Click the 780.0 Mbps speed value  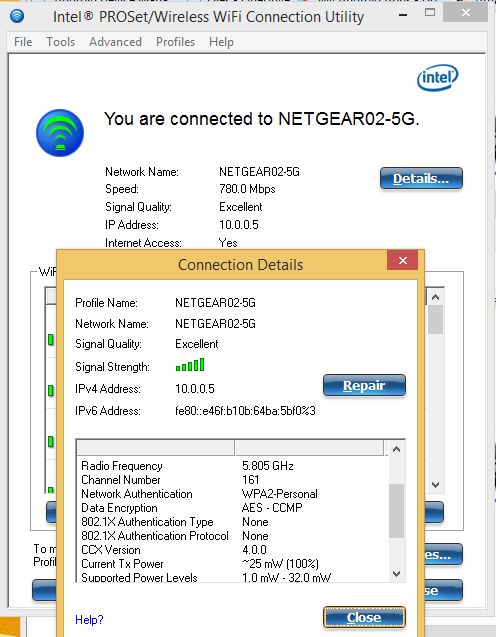click(x=247, y=189)
